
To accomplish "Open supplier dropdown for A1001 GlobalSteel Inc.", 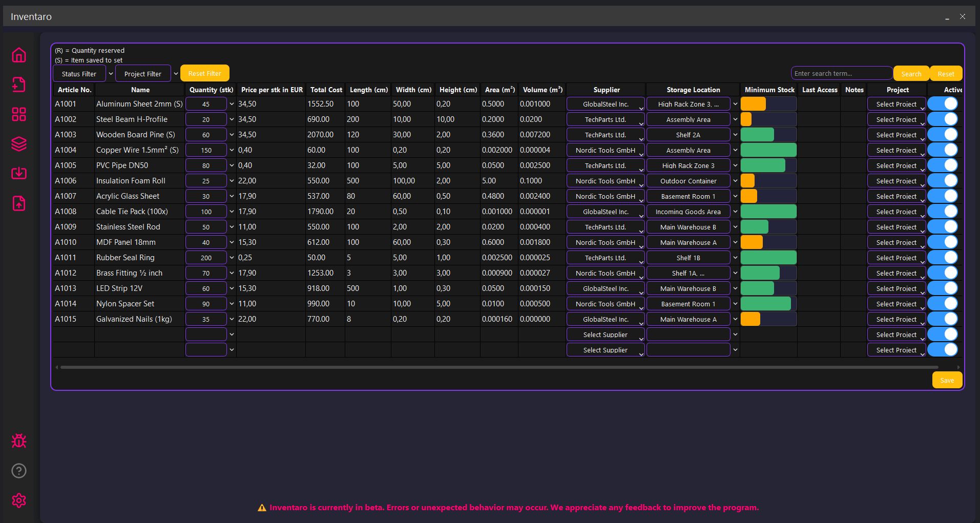I will 606,104.
